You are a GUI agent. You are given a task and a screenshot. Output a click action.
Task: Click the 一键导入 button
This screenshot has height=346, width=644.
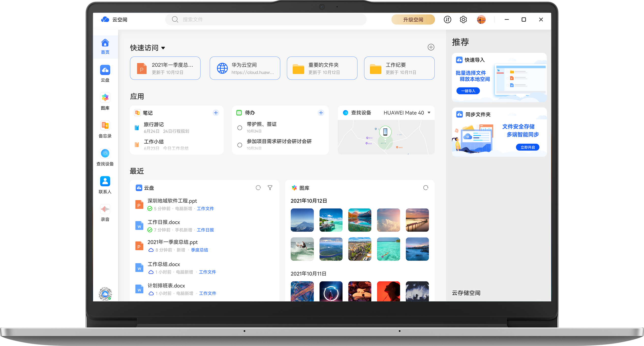pos(468,91)
